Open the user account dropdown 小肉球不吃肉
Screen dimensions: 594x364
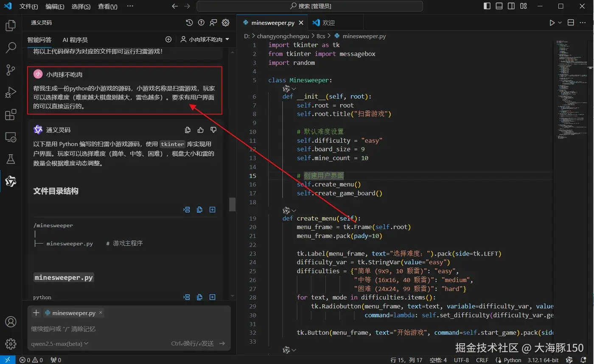pyautogui.click(x=205, y=39)
